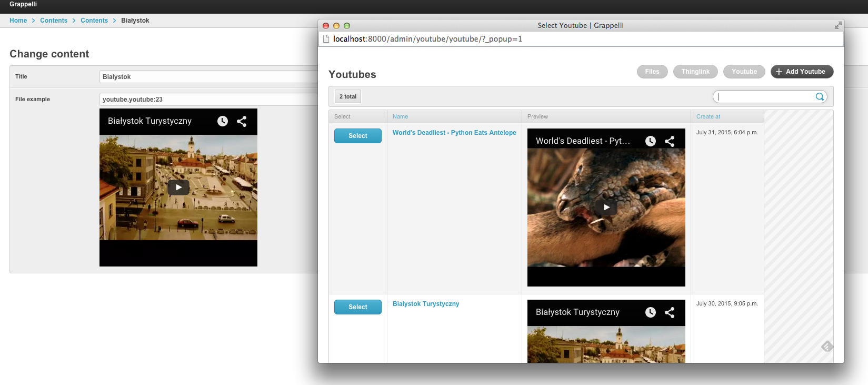Play the Białystok video in File example
The image size is (868, 385).
coord(178,187)
